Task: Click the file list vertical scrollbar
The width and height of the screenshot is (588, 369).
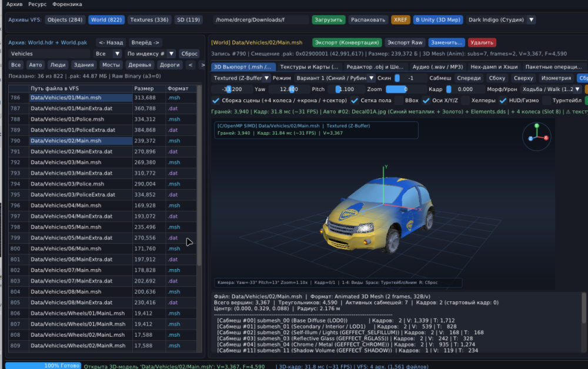Action: point(199,176)
